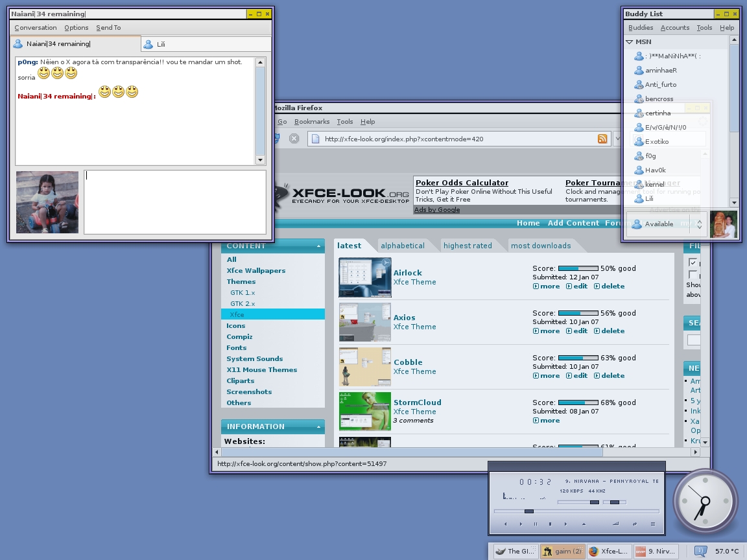Collapse the INFORMATION sidebar panel arrow

pos(318,427)
